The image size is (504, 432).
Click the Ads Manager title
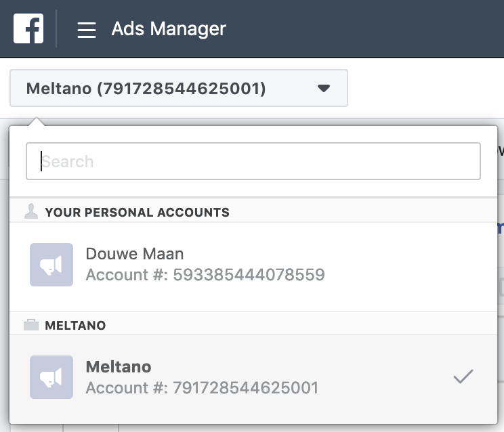point(169,29)
